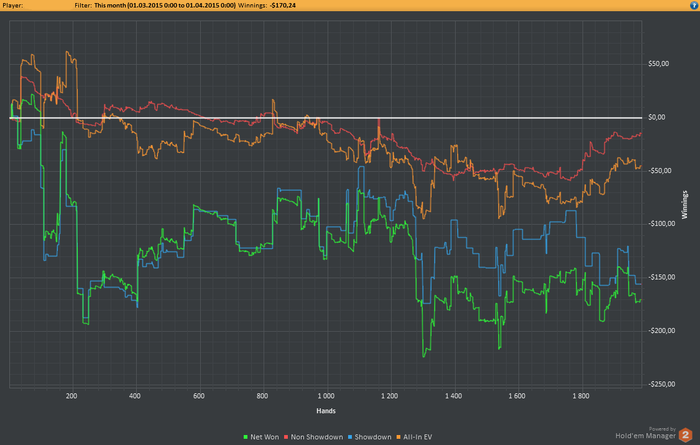This screenshot has width=700, height=445.
Task: Click the $0,00 axis label
Action: coord(657,117)
